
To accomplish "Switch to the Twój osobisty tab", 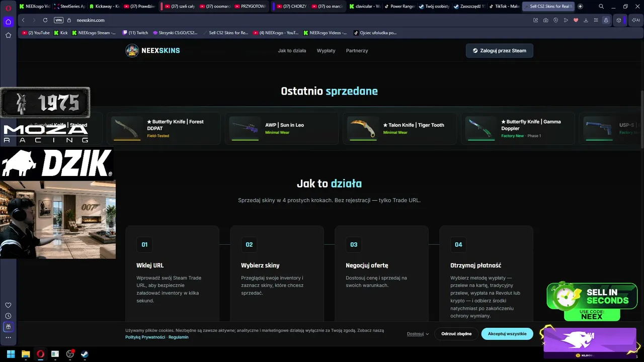I will tap(434, 7).
